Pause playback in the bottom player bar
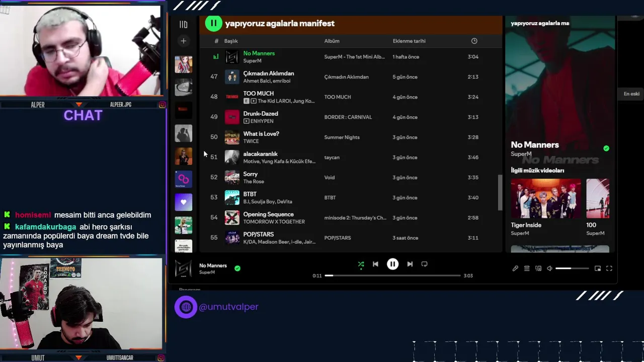This screenshot has height=362, width=644. tap(392, 264)
